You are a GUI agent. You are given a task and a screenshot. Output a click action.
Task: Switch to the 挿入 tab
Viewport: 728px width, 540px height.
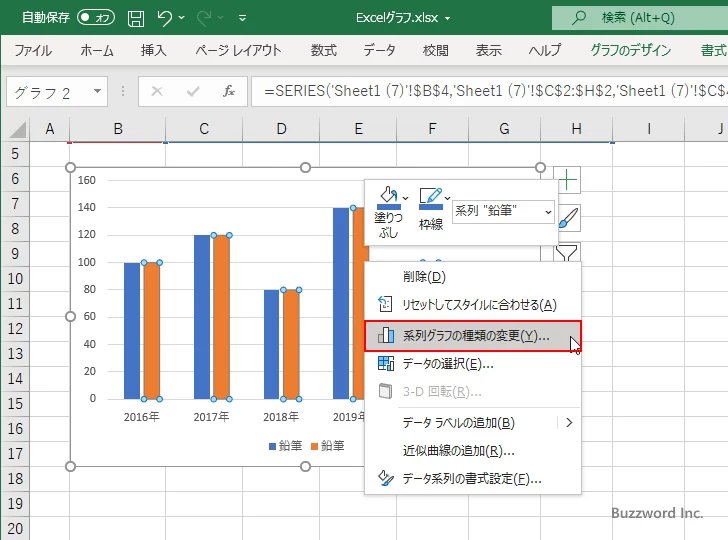pos(154,50)
